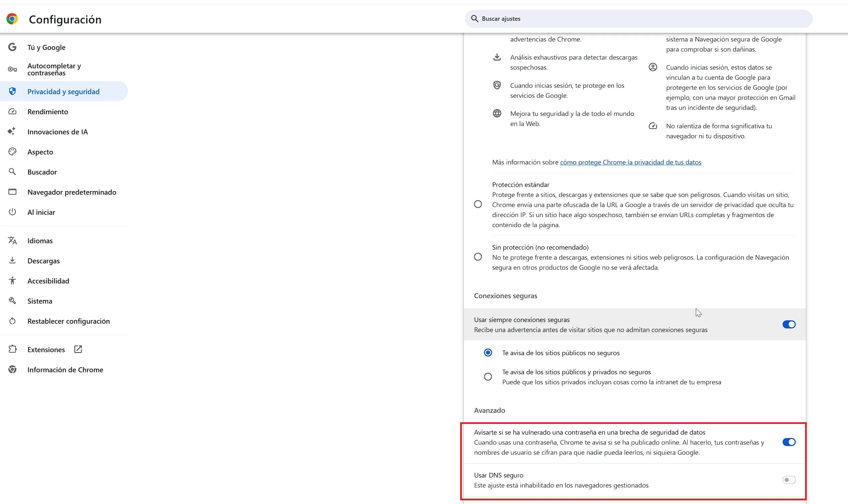848x504 pixels.
Task: Open Información de Chrome page
Action: click(64, 370)
